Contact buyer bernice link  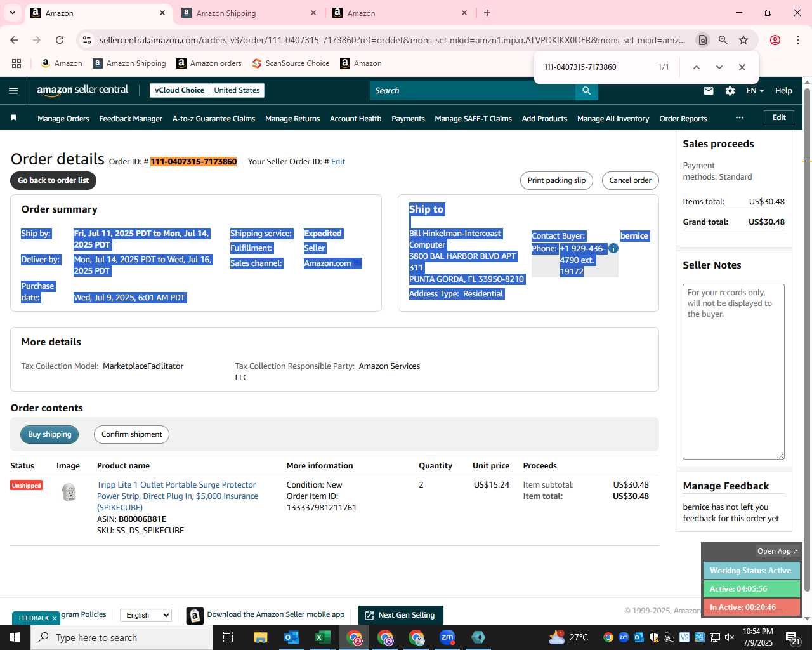(634, 236)
